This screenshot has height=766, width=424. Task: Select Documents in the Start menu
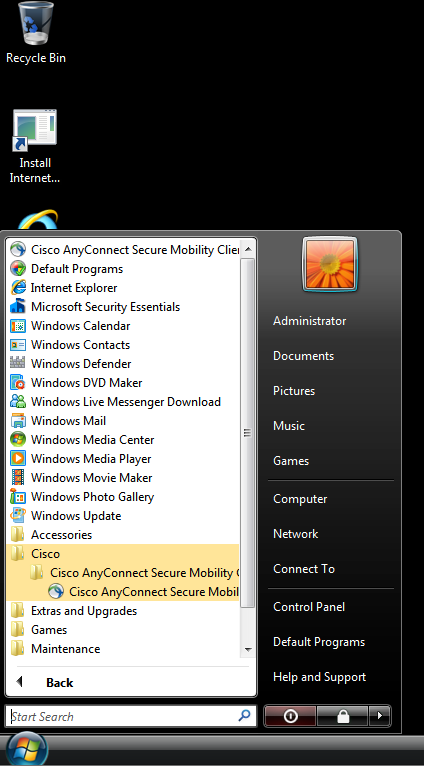coord(303,356)
